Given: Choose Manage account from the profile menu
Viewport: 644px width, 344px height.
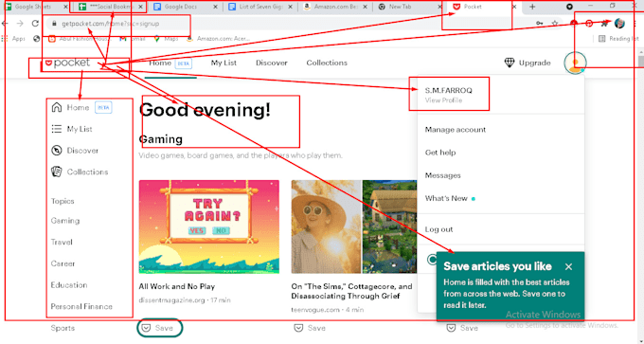Looking at the screenshot, I should [x=456, y=130].
